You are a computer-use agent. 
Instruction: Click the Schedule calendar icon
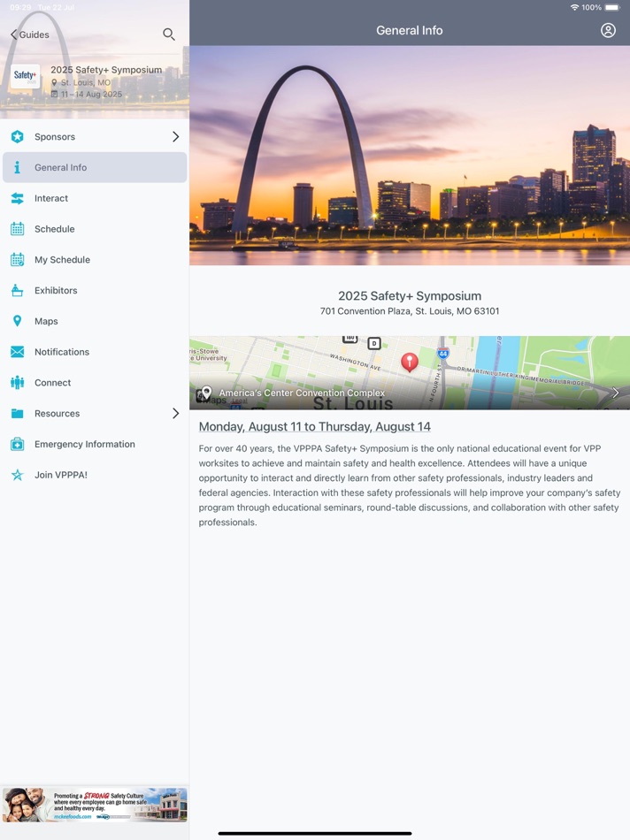(x=17, y=229)
